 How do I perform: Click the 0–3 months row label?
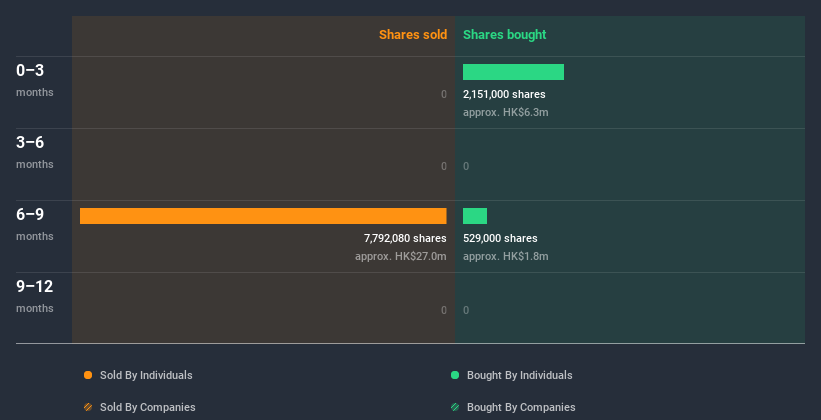click(35, 80)
